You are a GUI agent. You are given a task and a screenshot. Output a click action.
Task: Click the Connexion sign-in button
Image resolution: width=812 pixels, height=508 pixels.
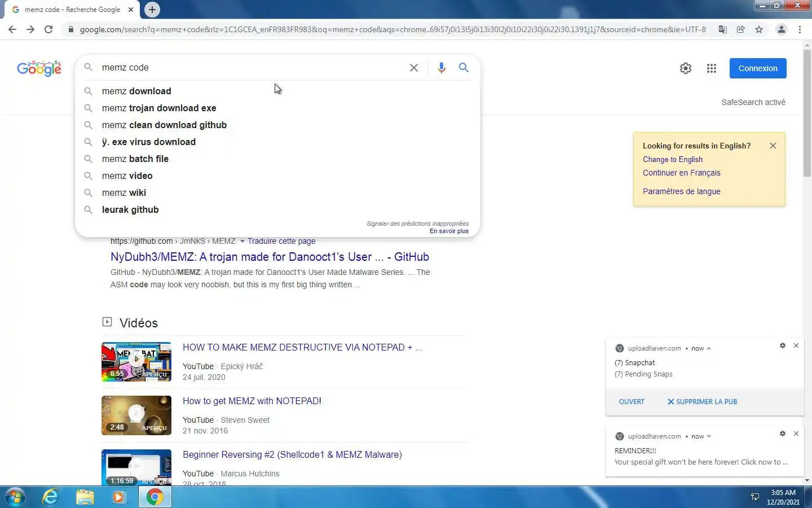tap(758, 68)
